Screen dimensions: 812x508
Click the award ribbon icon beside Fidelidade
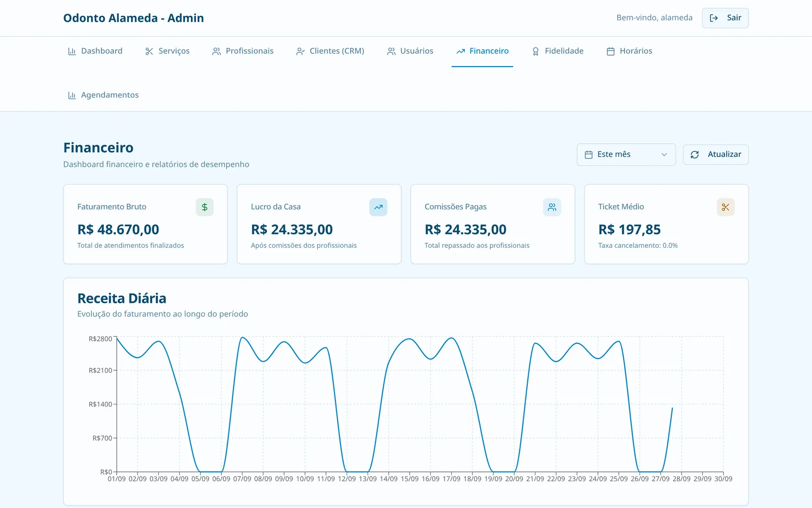tap(535, 51)
